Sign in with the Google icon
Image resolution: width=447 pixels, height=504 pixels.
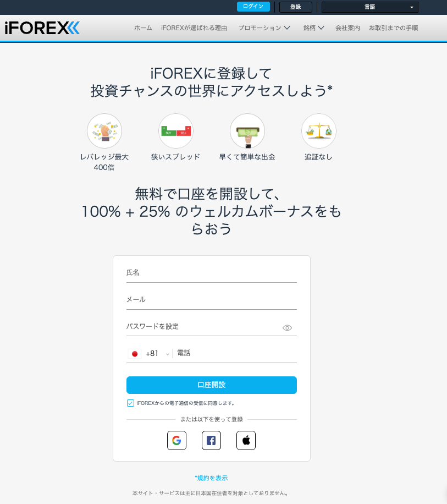click(x=176, y=440)
